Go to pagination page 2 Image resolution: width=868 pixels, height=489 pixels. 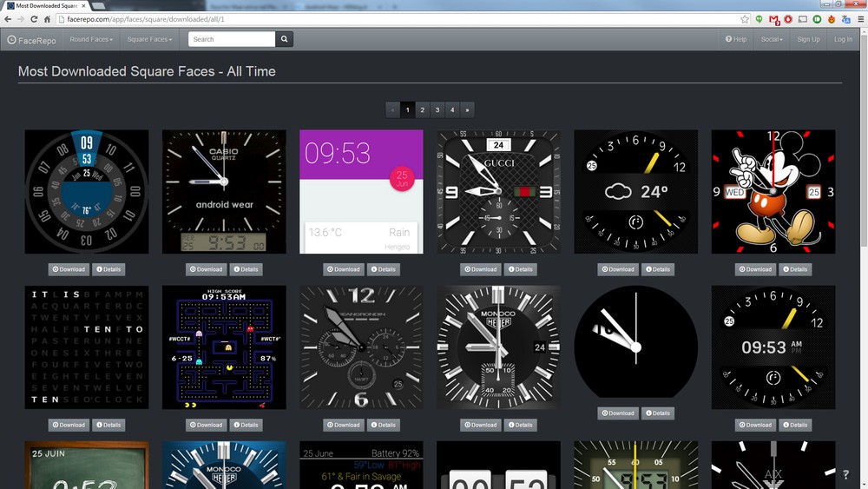click(423, 109)
